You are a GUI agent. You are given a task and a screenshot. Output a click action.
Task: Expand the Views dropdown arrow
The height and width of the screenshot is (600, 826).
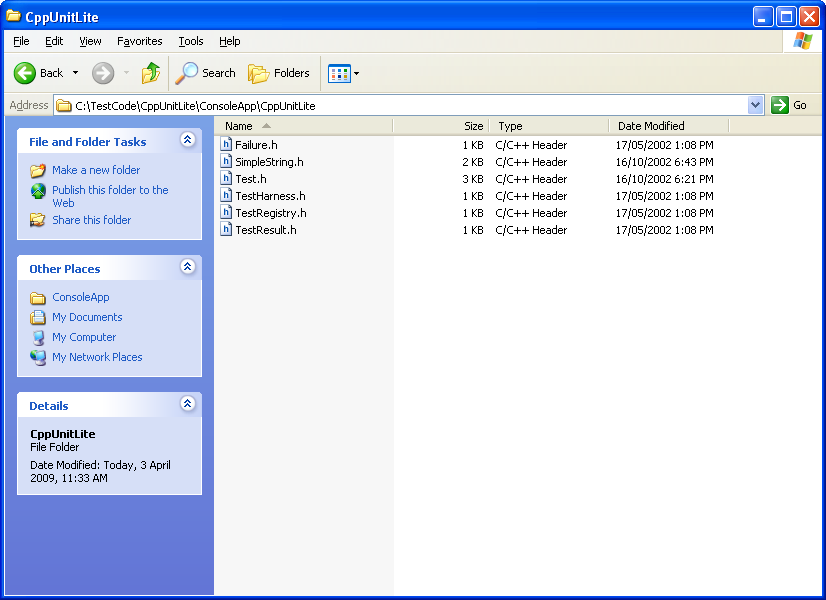pos(357,73)
